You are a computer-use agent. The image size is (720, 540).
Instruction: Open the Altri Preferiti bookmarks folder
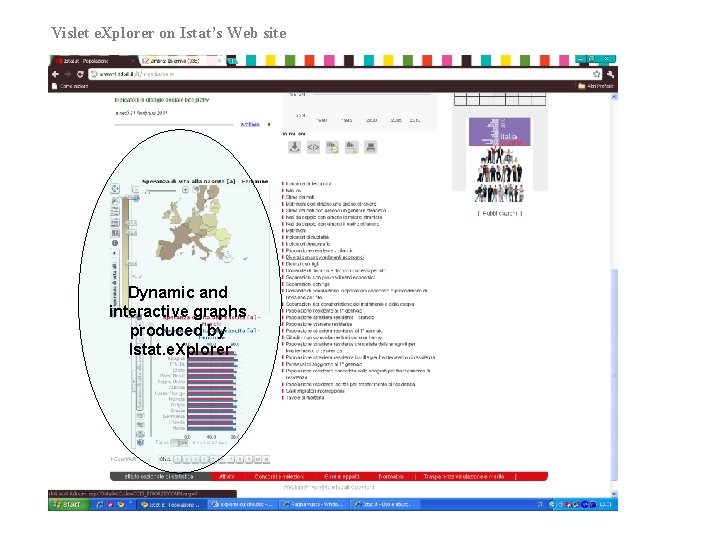[x=596, y=86]
